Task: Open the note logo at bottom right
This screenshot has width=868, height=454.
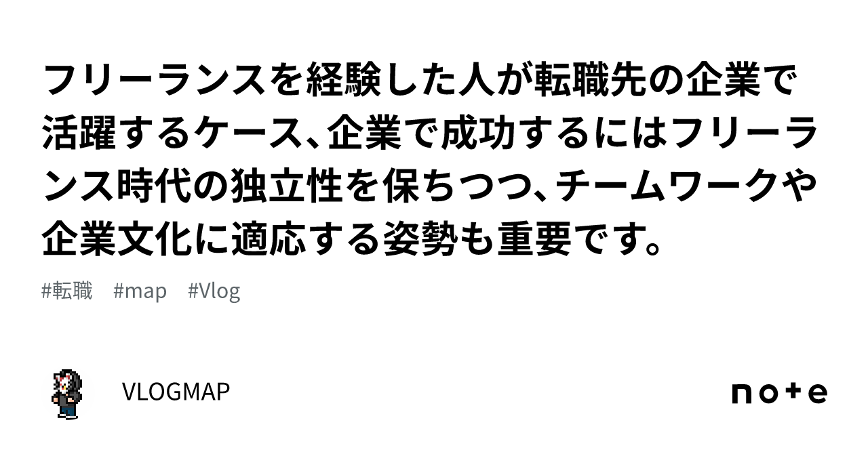Action: click(779, 393)
